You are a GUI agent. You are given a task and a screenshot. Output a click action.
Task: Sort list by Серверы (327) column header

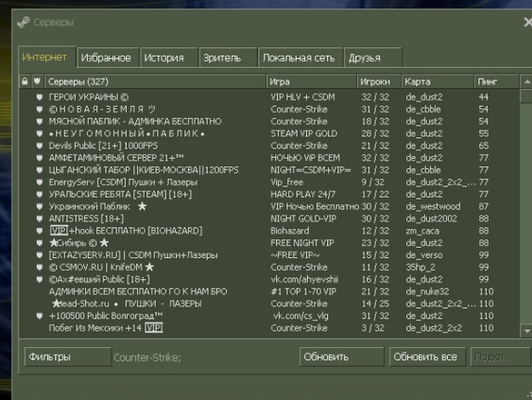pyautogui.click(x=155, y=81)
